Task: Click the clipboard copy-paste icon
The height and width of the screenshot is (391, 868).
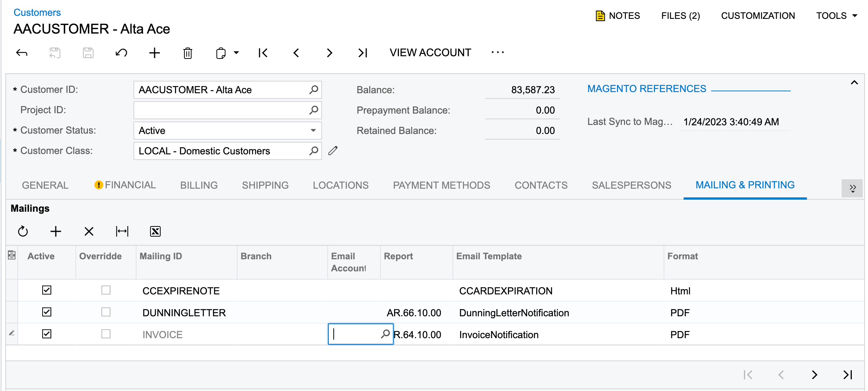Action: 221,53
